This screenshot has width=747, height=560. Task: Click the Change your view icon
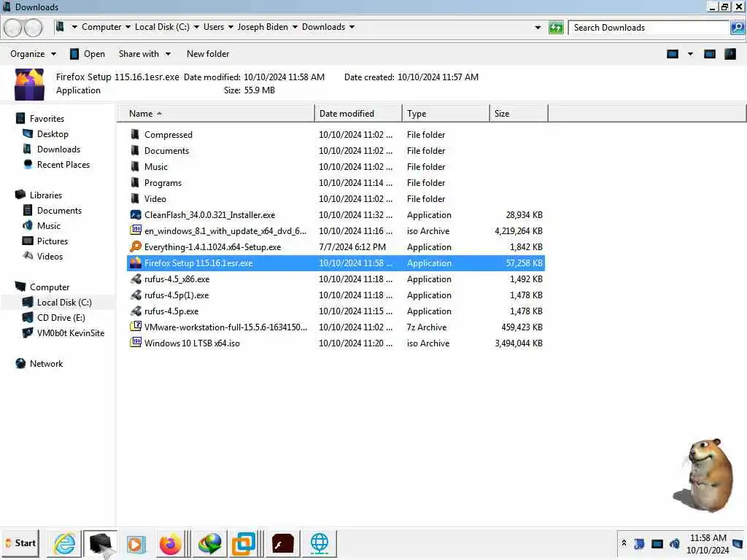click(672, 54)
